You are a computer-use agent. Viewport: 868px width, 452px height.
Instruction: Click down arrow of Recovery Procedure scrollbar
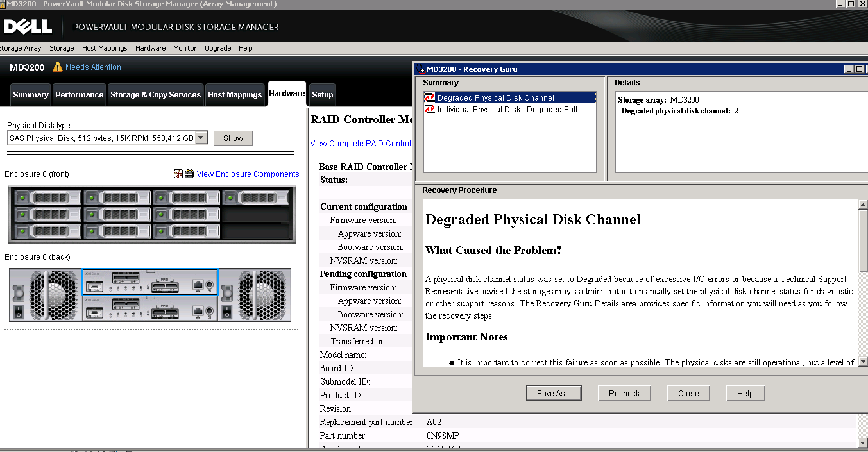863,362
